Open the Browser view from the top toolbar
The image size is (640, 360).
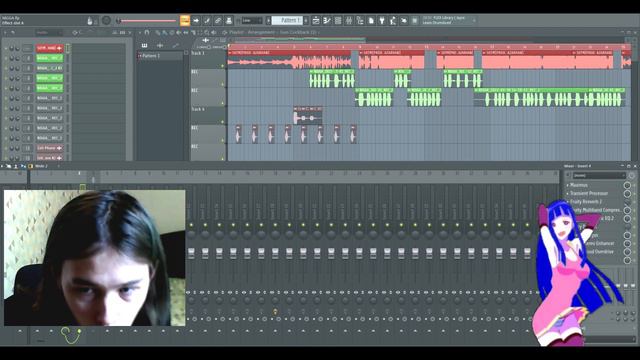pyautogui.click(x=360, y=20)
